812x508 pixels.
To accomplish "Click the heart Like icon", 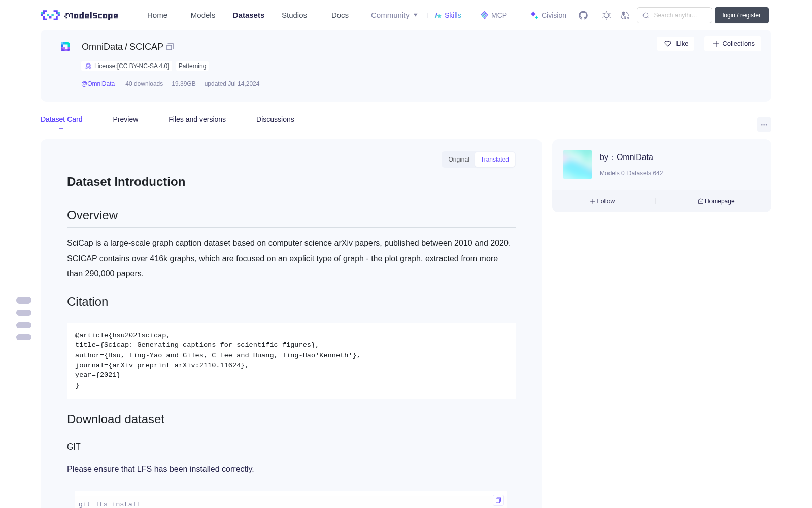I will point(668,44).
